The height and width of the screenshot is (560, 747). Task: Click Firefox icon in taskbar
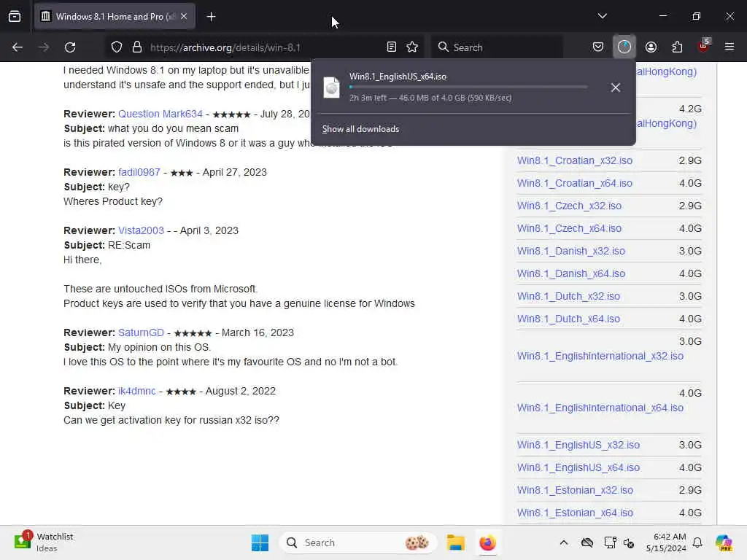[488, 542]
